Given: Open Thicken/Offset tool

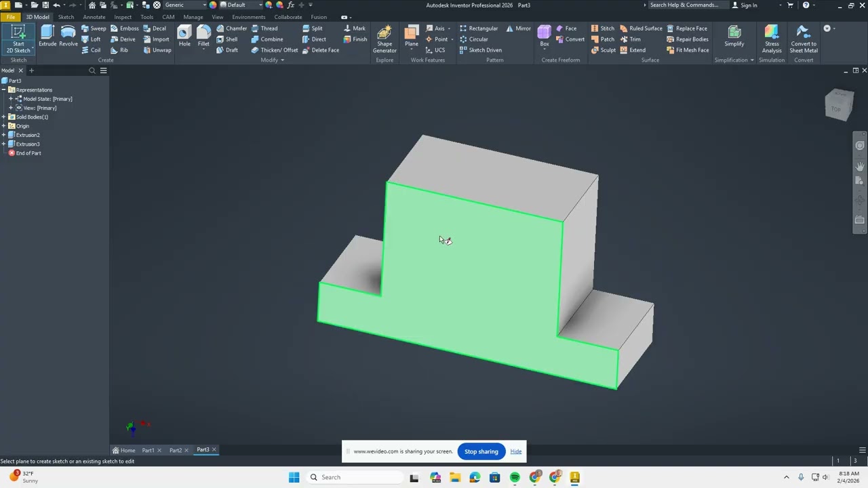Looking at the screenshot, I should [x=274, y=50].
